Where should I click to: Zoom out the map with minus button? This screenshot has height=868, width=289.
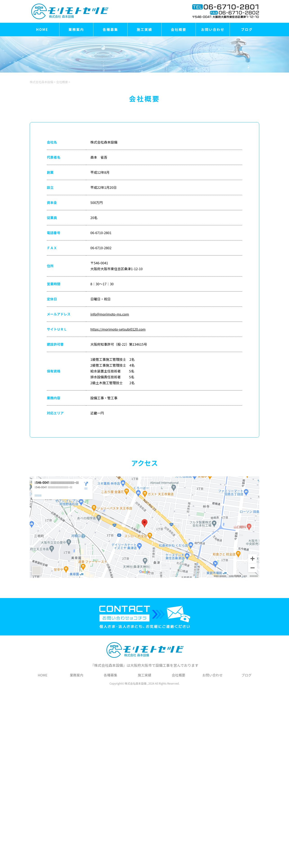click(x=252, y=568)
